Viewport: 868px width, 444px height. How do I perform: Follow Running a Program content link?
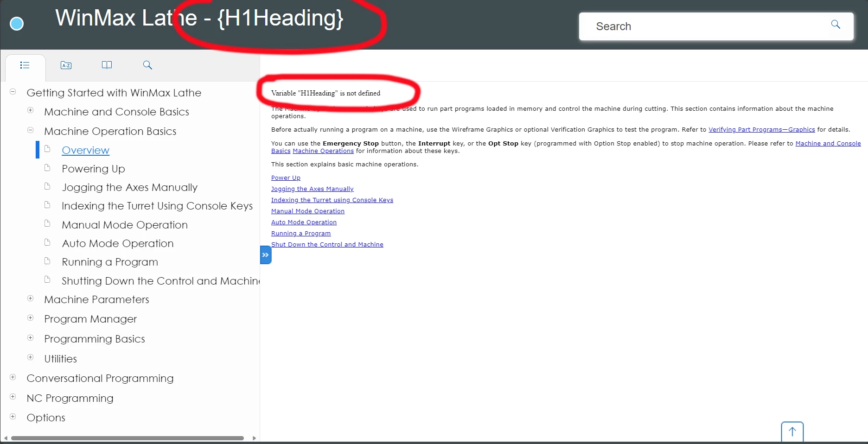pos(301,234)
